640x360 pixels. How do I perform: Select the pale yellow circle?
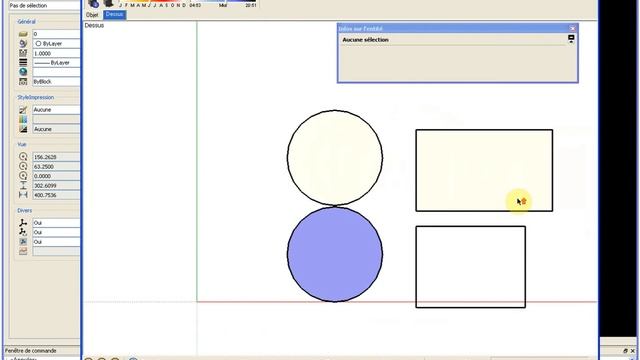tap(335, 158)
